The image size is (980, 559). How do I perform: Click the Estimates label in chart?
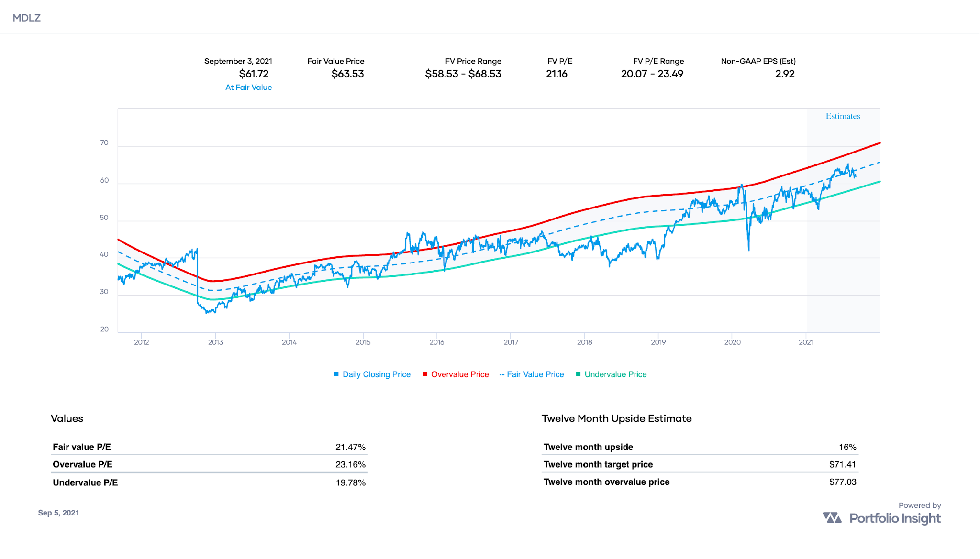tap(843, 116)
